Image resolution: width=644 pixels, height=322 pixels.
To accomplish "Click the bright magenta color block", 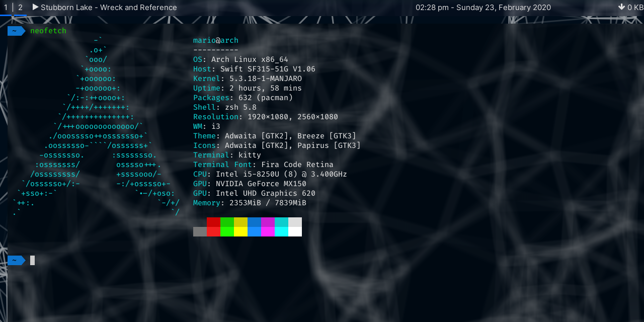I will point(268,231).
